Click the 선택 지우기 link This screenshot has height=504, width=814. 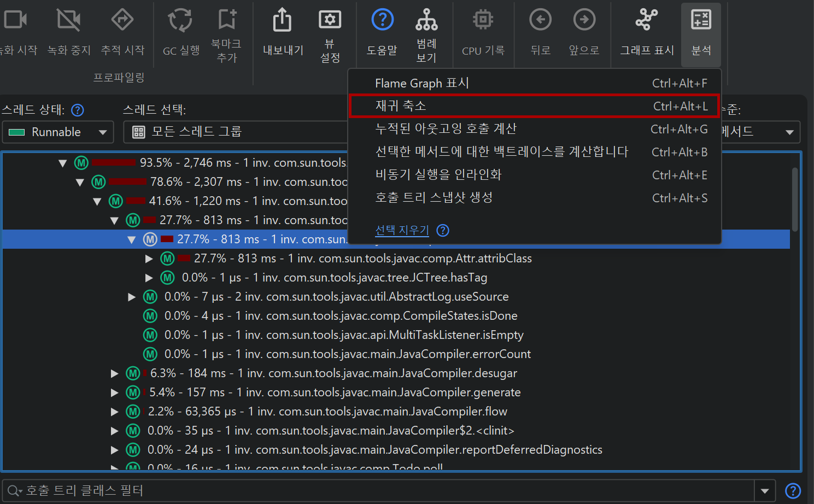click(402, 230)
